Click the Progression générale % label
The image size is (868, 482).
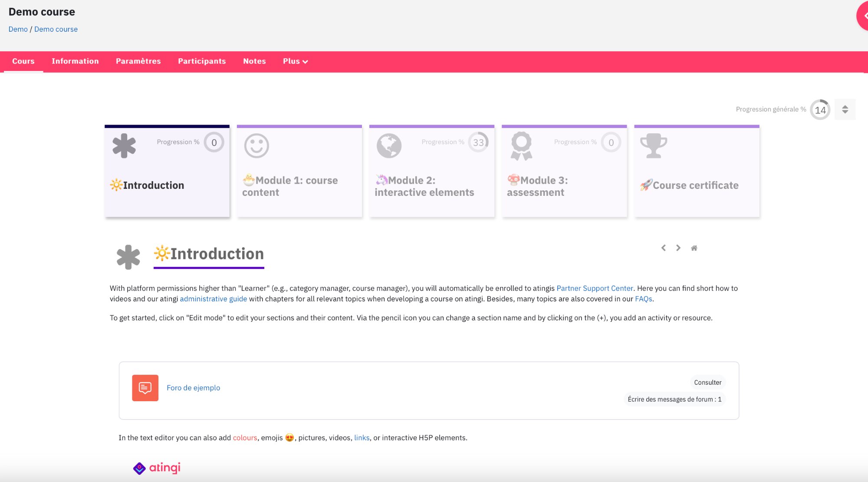click(771, 109)
